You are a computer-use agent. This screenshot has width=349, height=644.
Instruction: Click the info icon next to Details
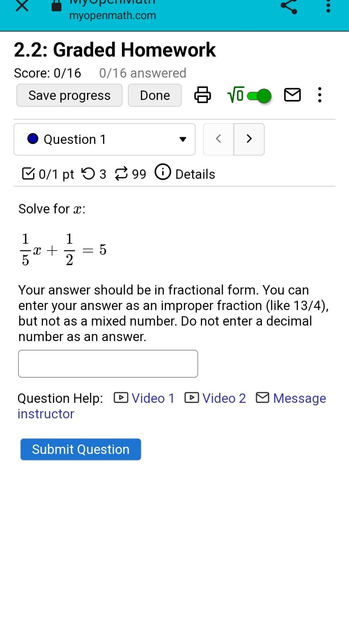[162, 173]
